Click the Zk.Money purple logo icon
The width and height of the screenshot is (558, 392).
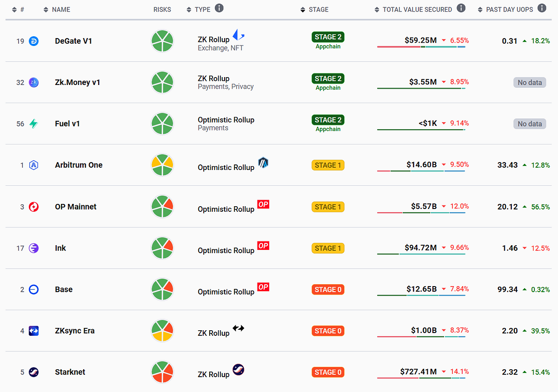[33, 82]
